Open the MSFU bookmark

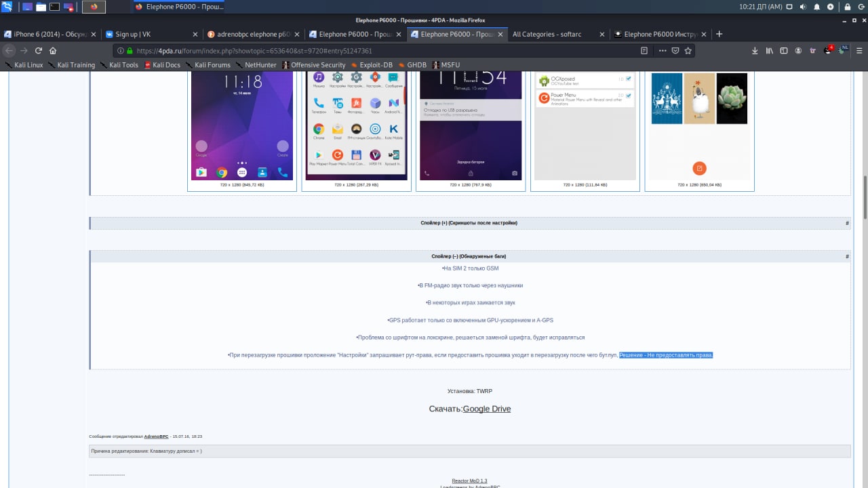tap(446, 65)
